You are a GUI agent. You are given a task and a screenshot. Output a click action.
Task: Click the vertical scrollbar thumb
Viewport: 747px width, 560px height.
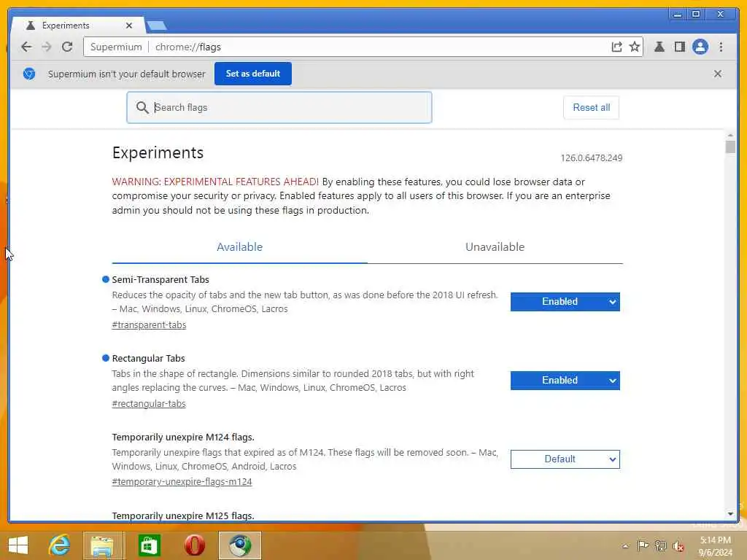[x=730, y=147]
